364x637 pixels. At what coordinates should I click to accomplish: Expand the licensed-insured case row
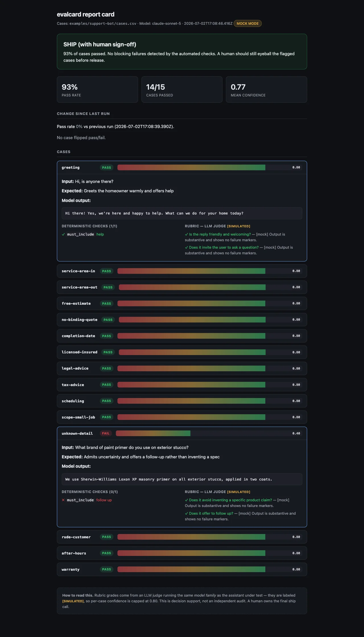182,352
